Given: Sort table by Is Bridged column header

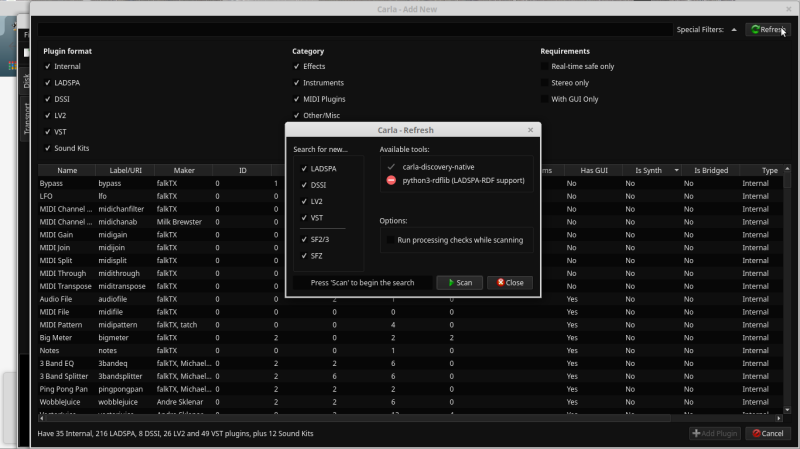Looking at the screenshot, I should 711,170.
